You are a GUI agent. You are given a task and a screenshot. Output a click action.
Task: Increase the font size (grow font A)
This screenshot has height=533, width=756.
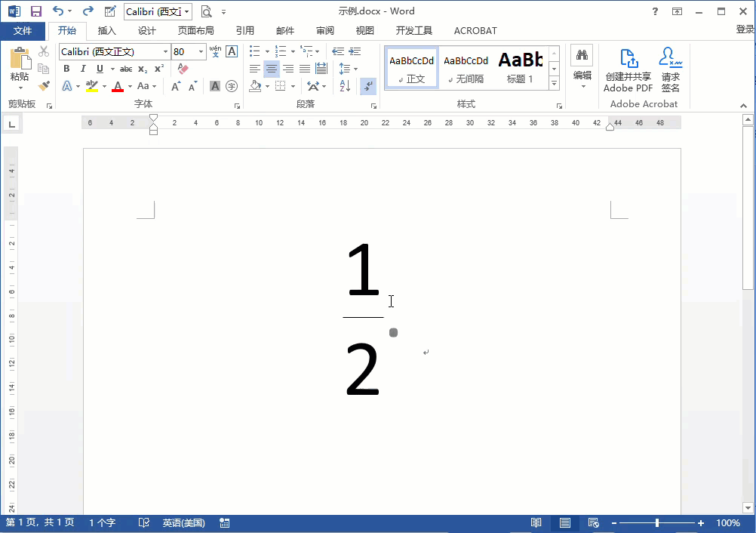click(x=176, y=86)
